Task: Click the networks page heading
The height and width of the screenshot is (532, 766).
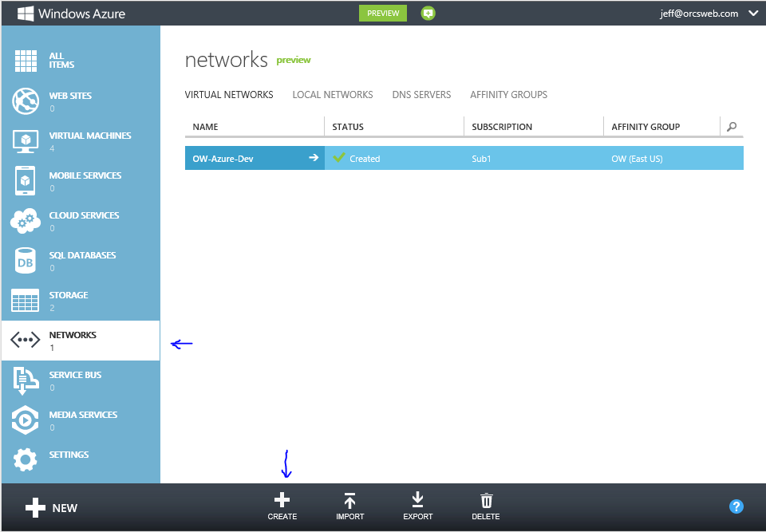Action: coord(226,60)
